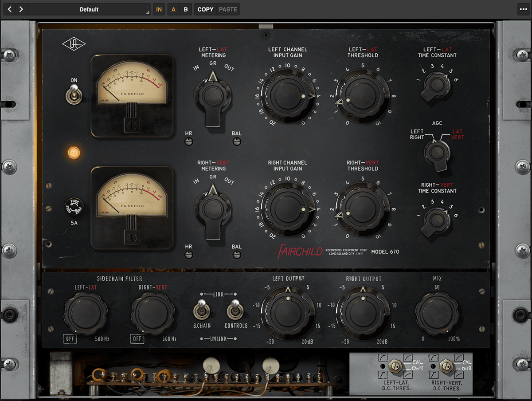Image resolution: width=532 pixels, height=401 pixels.
Task: Set Left-Lat Metering to OUT
Action: 229,68
